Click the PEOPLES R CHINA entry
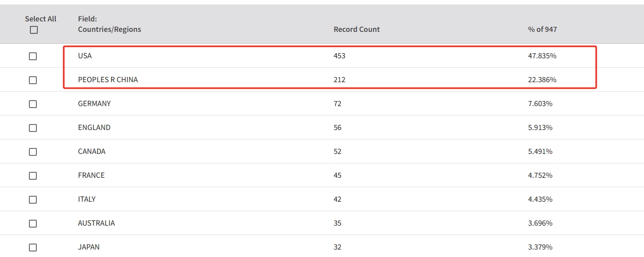Screen dimensions: 644x257 [x=108, y=80]
